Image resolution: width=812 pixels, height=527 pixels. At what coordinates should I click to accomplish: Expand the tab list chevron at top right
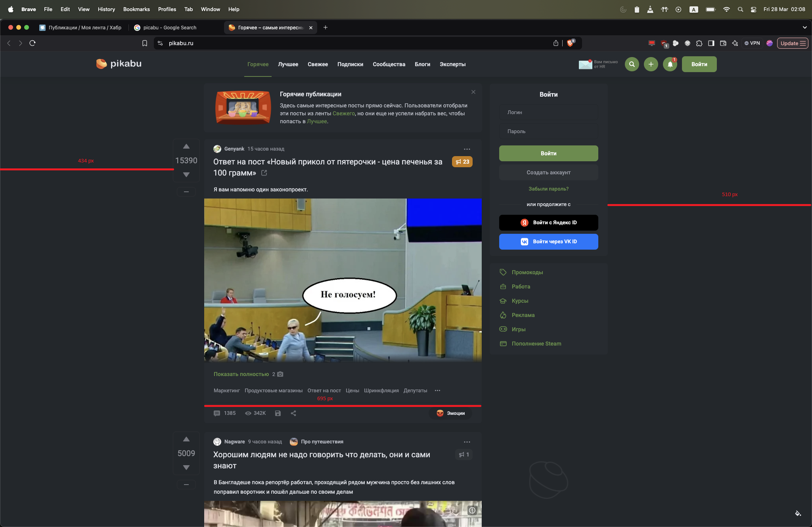[x=804, y=27]
